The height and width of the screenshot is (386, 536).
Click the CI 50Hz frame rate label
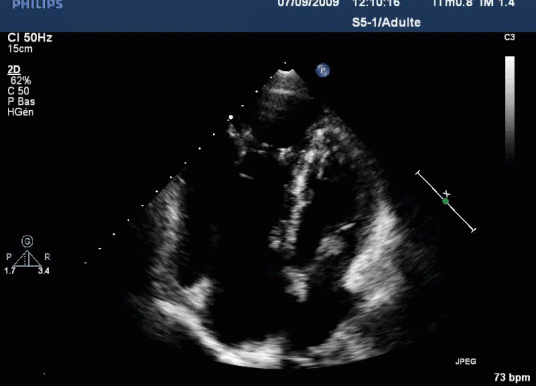(x=30, y=38)
